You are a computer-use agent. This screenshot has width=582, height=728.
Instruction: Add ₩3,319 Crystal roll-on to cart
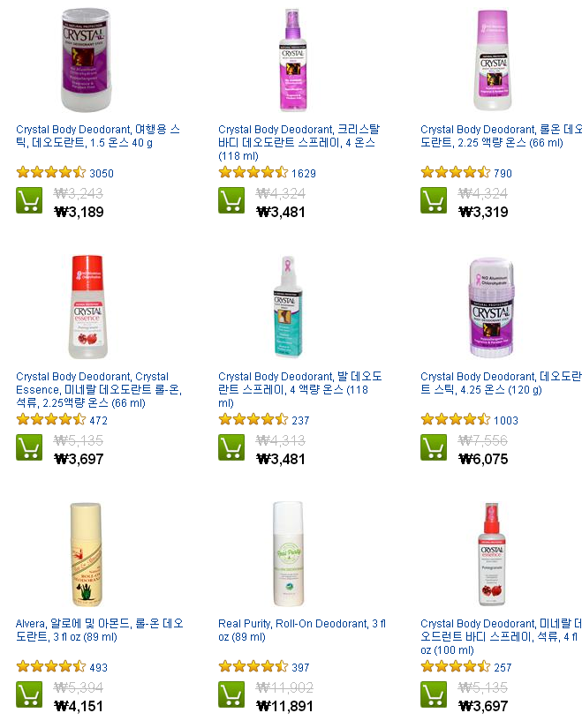point(434,200)
